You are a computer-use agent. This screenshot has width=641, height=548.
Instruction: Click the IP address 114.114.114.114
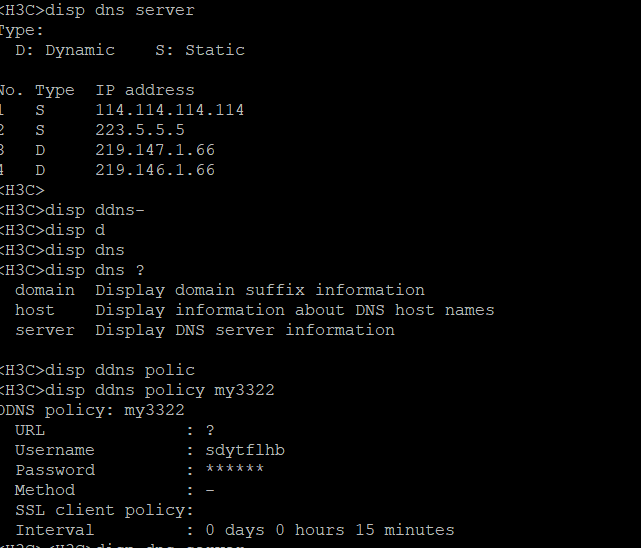169,110
